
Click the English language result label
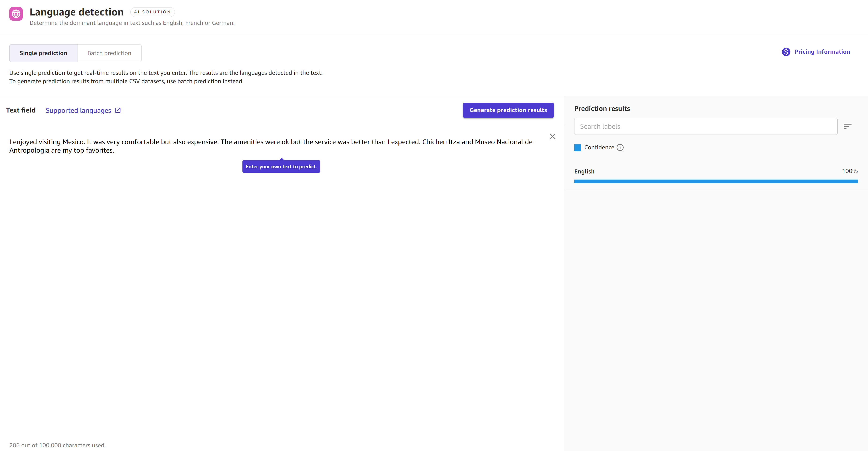click(585, 171)
